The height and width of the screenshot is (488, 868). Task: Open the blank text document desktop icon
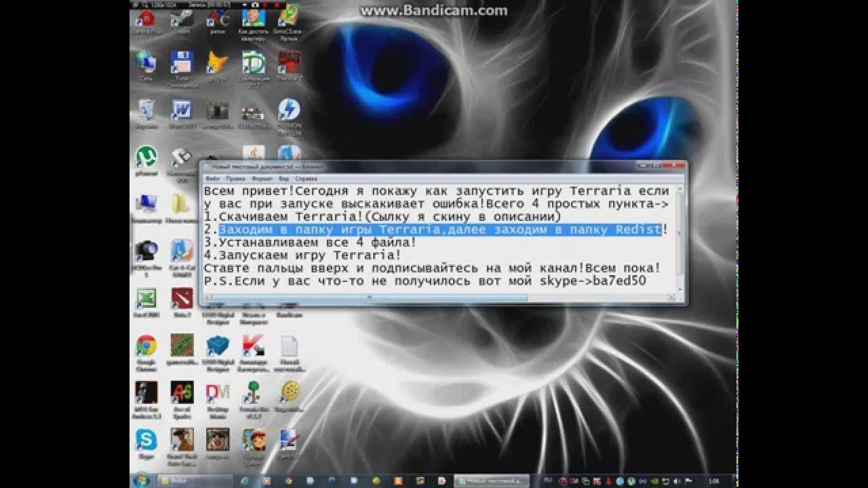[x=290, y=346]
